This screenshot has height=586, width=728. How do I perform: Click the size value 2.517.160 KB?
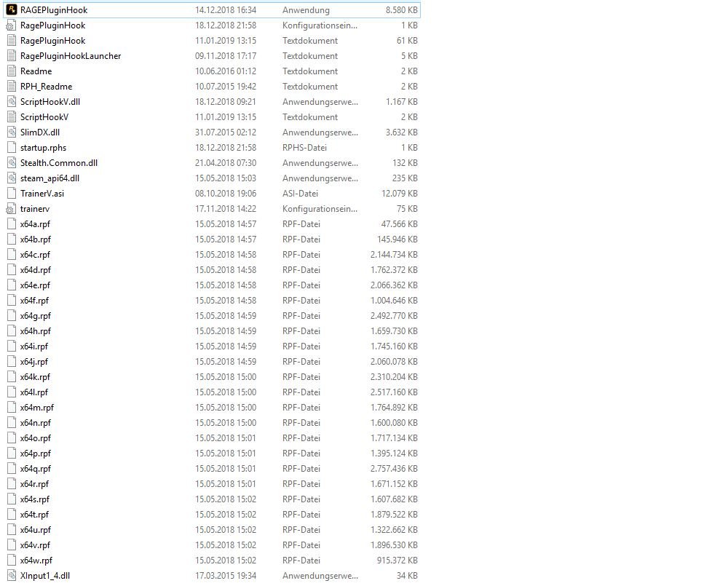tap(394, 392)
